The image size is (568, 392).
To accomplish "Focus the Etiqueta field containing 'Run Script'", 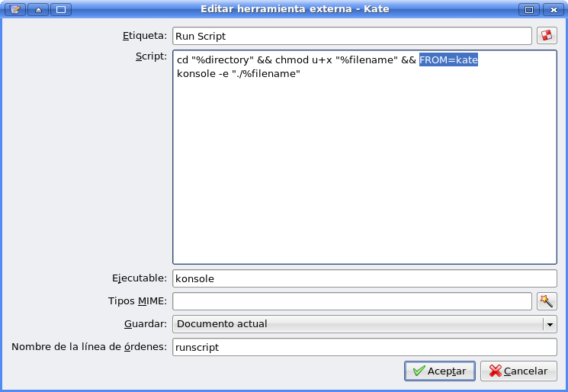I will click(352, 36).
